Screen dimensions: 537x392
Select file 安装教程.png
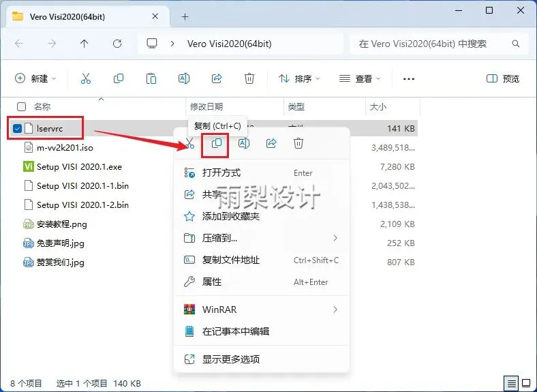(61, 224)
